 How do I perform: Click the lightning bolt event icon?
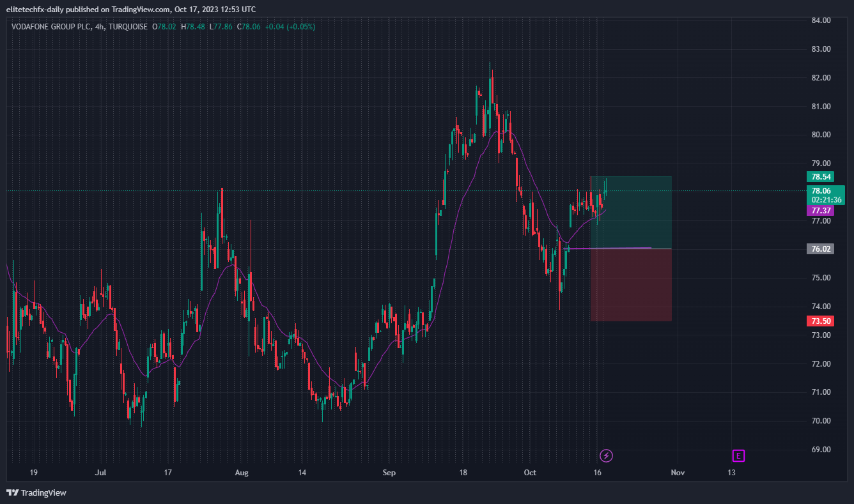point(607,455)
